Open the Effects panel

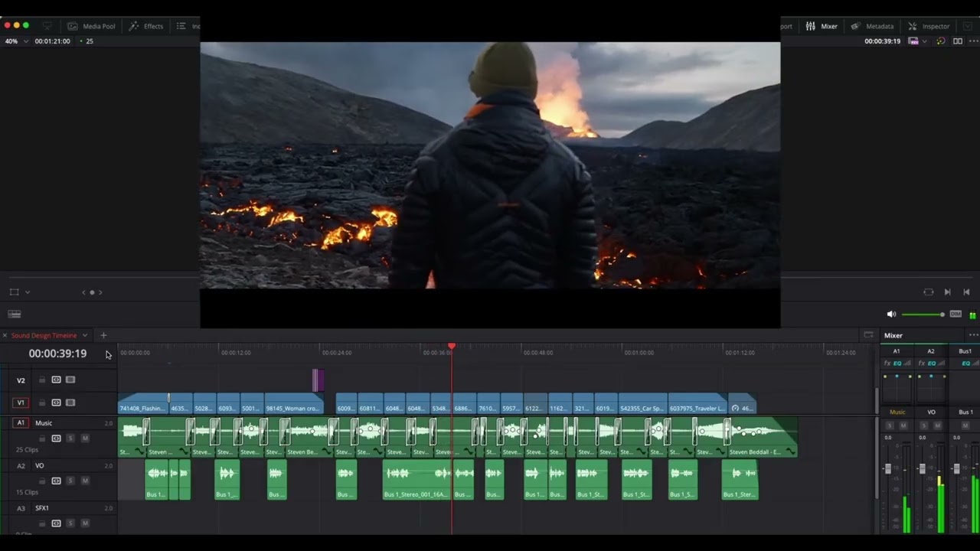[x=145, y=26]
